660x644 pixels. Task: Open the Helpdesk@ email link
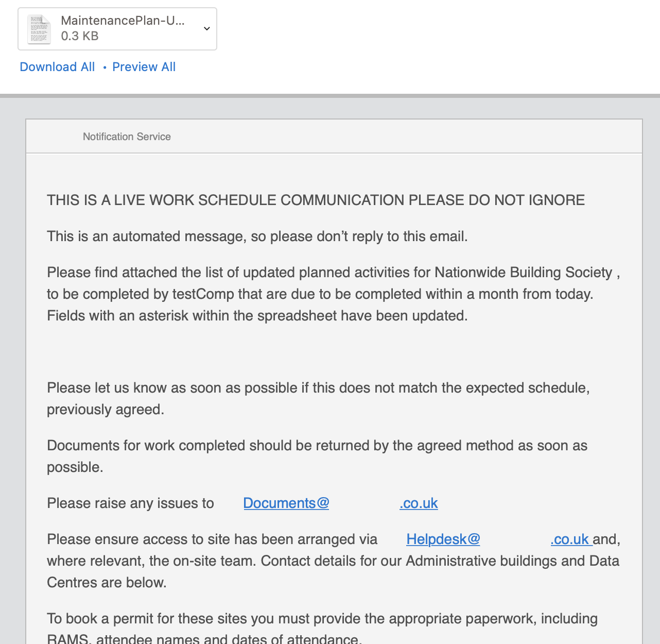[443, 539]
